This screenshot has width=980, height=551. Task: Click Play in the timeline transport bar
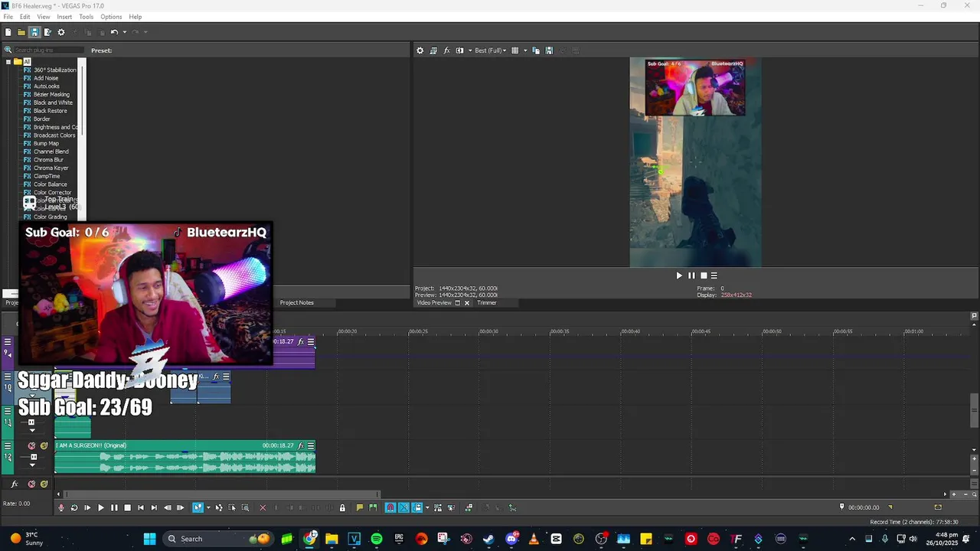tap(100, 507)
